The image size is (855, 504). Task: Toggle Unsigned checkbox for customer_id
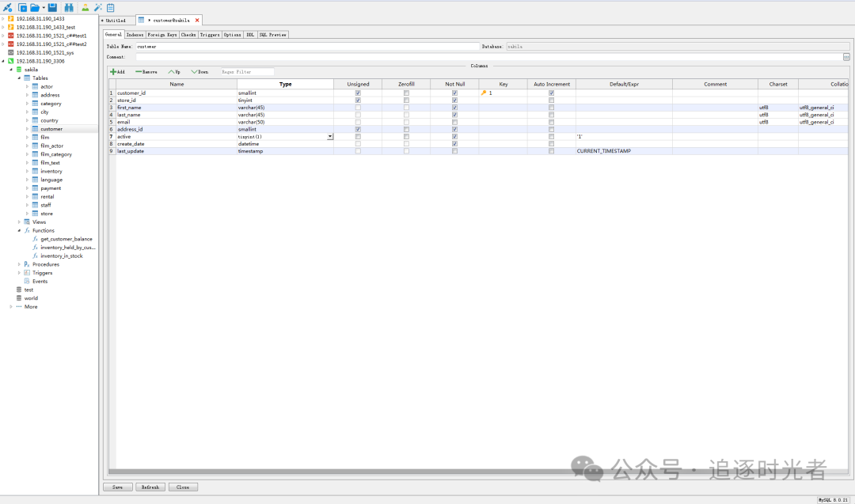tap(358, 93)
